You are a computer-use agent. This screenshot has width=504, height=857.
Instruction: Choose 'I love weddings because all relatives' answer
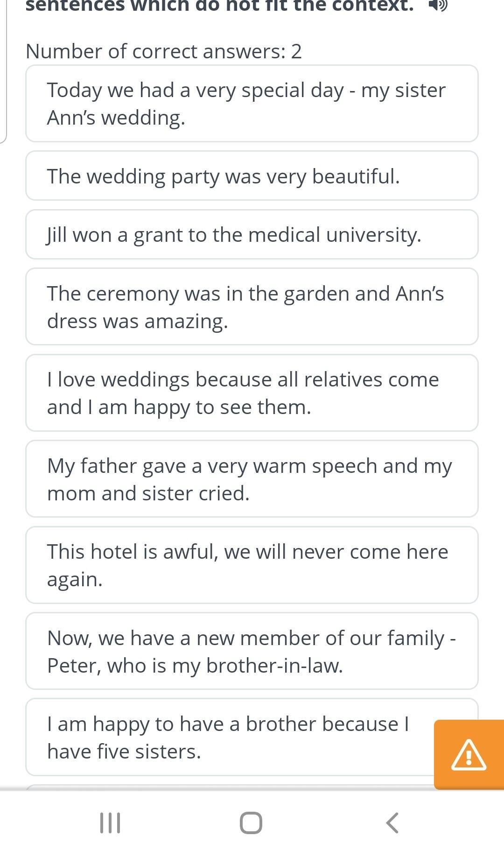(252, 393)
